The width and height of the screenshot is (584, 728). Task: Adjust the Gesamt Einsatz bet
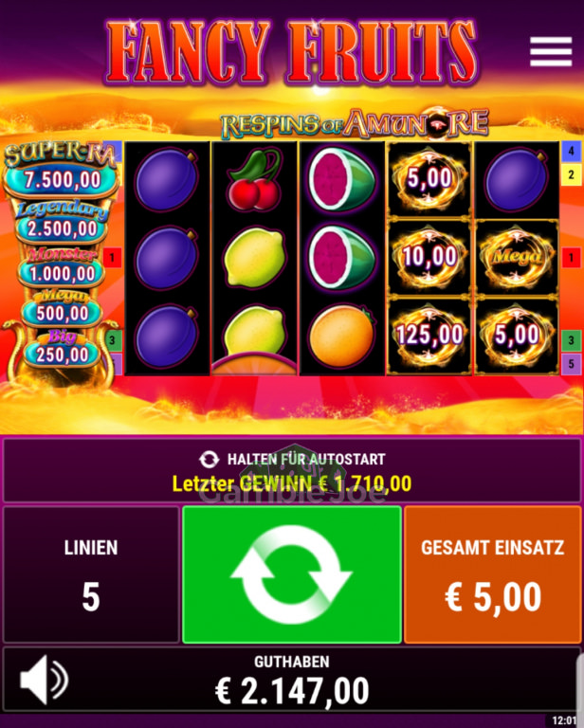click(493, 574)
